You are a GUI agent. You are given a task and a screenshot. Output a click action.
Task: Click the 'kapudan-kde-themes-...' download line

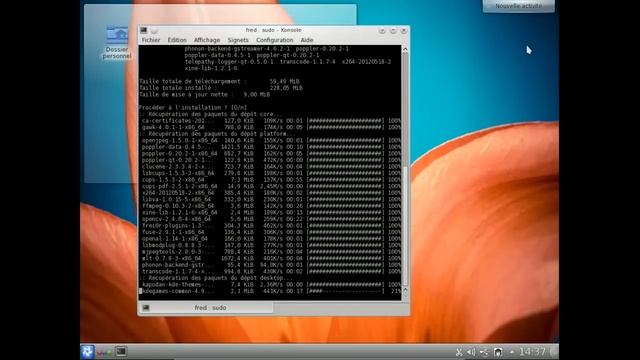tap(270, 284)
